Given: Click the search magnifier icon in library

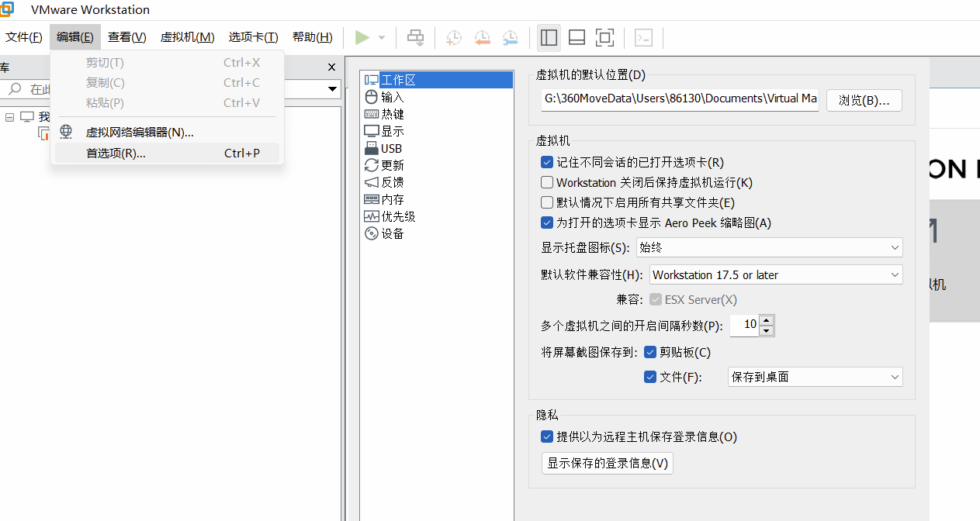Looking at the screenshot, I should point(13,89).
